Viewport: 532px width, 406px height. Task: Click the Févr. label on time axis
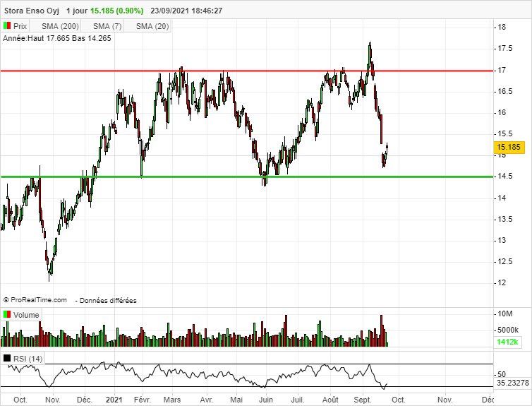(142, 400)
